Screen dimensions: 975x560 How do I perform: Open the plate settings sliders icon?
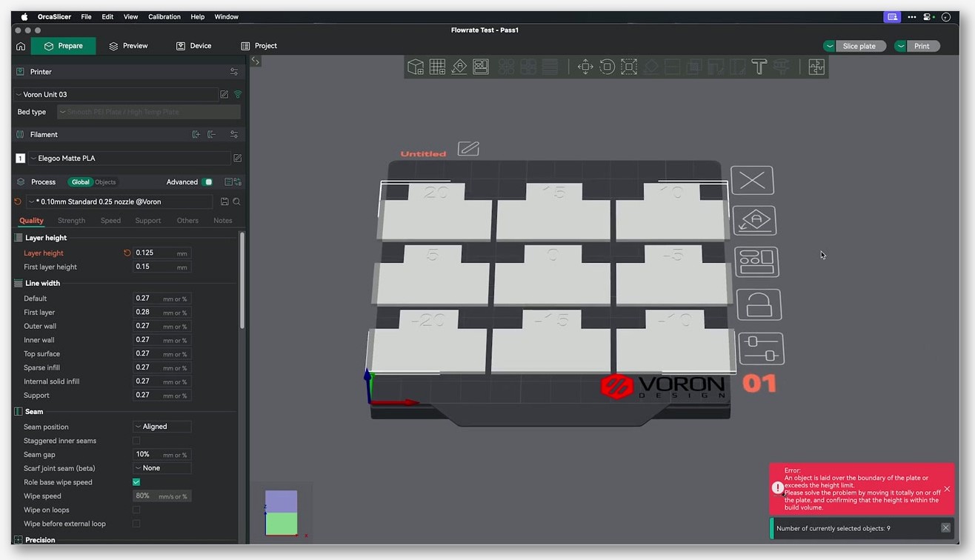762,348
